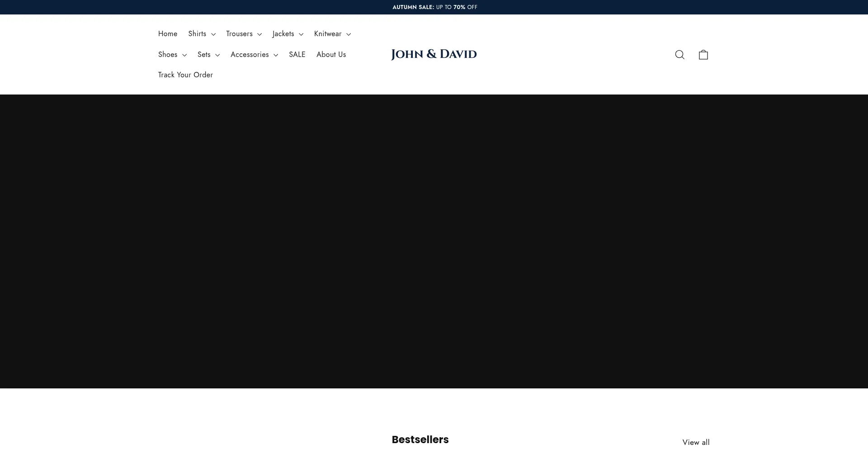Click the John & David logo

(x=434, y=54)
